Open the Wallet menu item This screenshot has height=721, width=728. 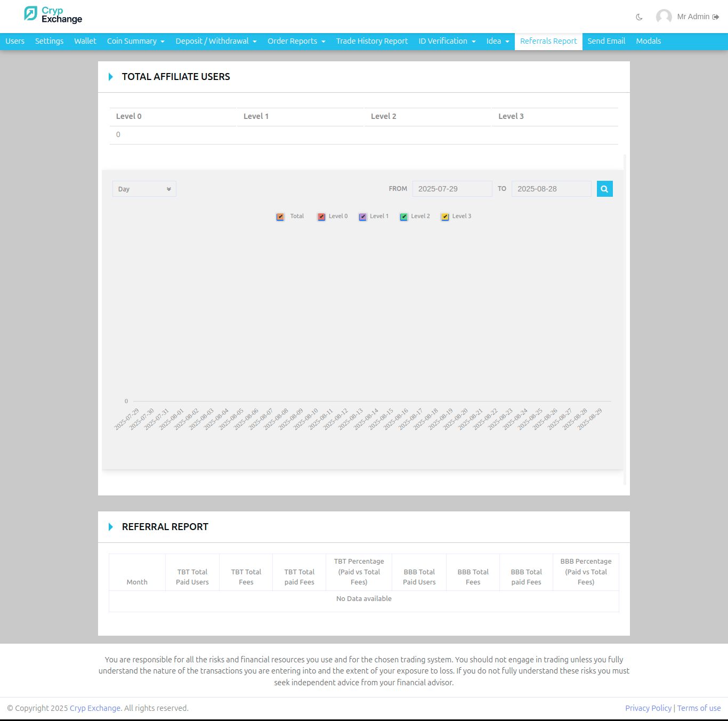tap(85, 41)
